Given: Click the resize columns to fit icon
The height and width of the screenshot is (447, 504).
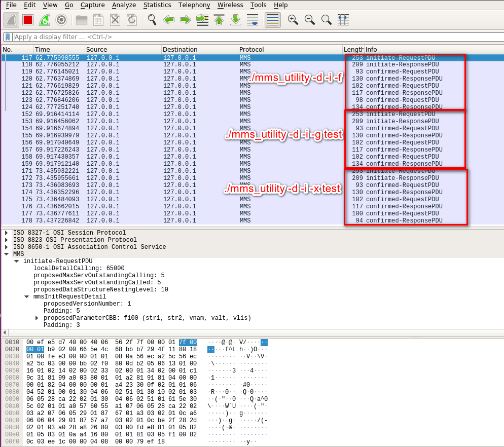Looking at the screenshot, I should coord(343,20).
